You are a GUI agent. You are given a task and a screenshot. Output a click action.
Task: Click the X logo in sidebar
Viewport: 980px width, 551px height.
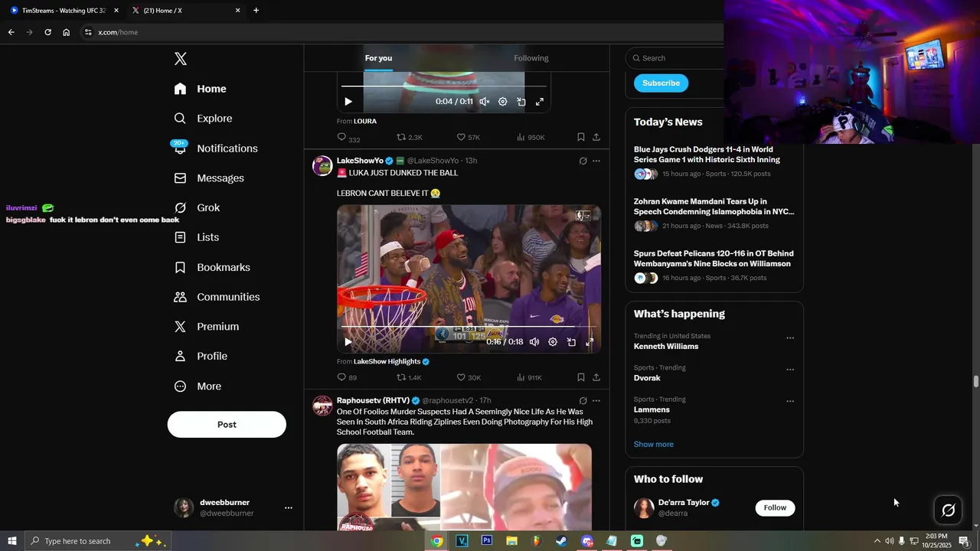pos(181,59)
